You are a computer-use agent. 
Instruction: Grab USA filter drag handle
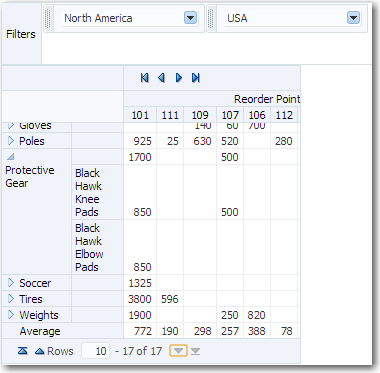pos(211,18)
